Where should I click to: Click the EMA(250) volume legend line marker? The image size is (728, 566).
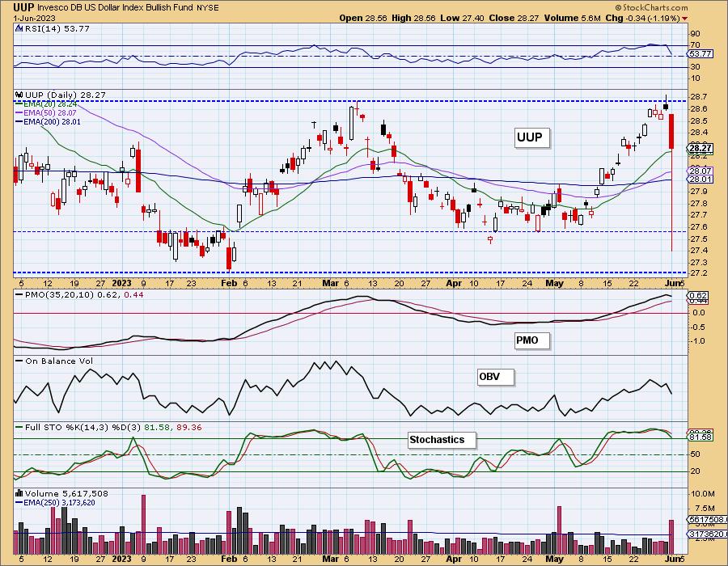pos(19,502)
